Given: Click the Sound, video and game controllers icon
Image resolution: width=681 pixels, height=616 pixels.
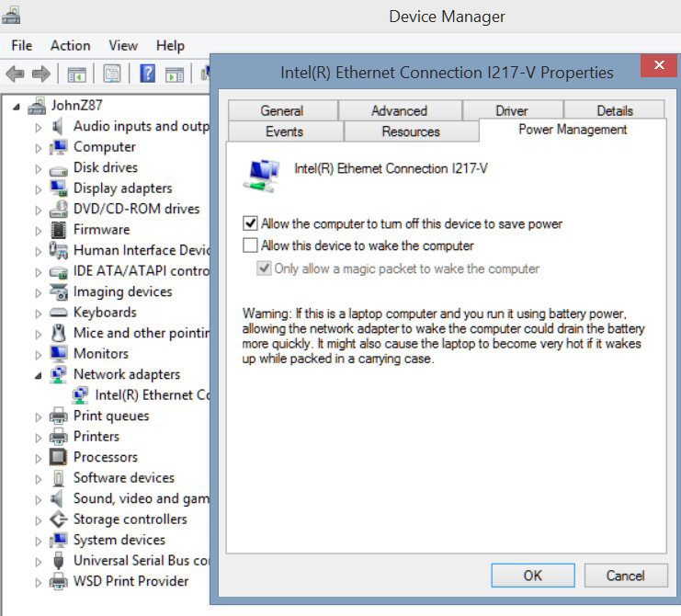Looking at the screenshot, I should tap(57, 498).
